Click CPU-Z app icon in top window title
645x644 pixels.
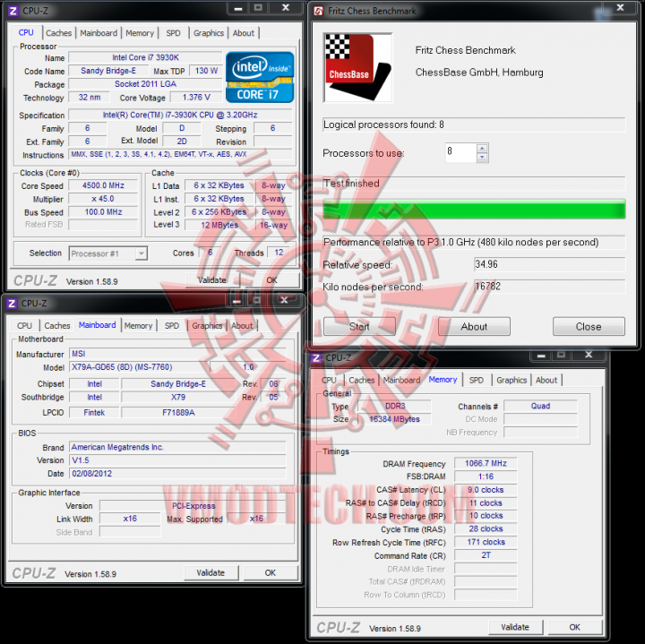tap(13, 11)
